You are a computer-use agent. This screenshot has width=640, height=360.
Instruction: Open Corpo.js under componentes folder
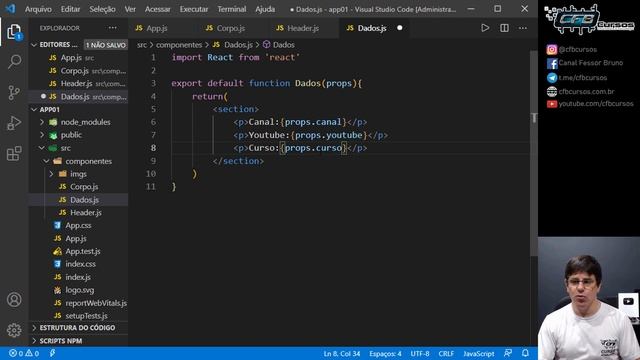click(84, 187)
